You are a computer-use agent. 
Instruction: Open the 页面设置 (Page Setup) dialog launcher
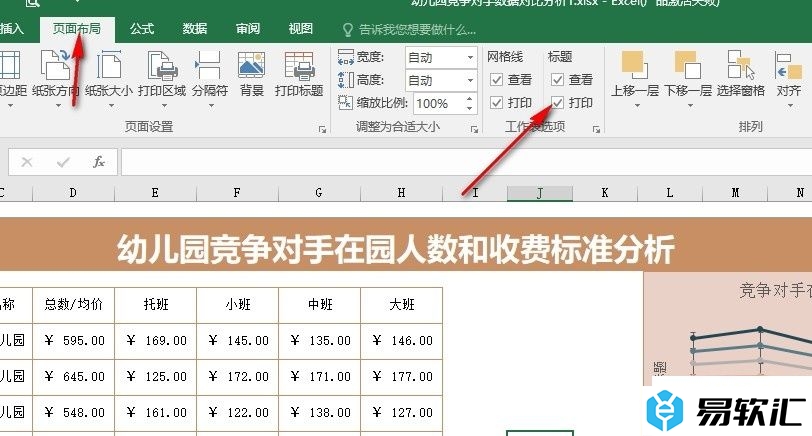[322, 129]
